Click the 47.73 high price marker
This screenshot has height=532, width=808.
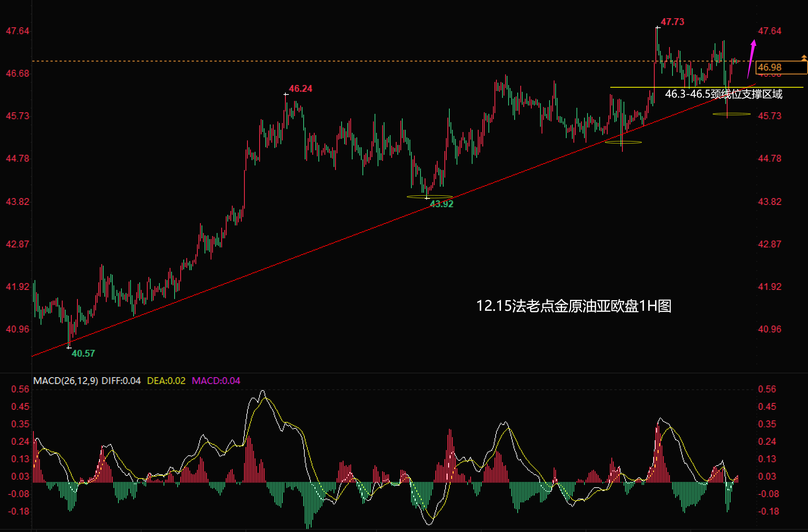[x=672, y=22]
